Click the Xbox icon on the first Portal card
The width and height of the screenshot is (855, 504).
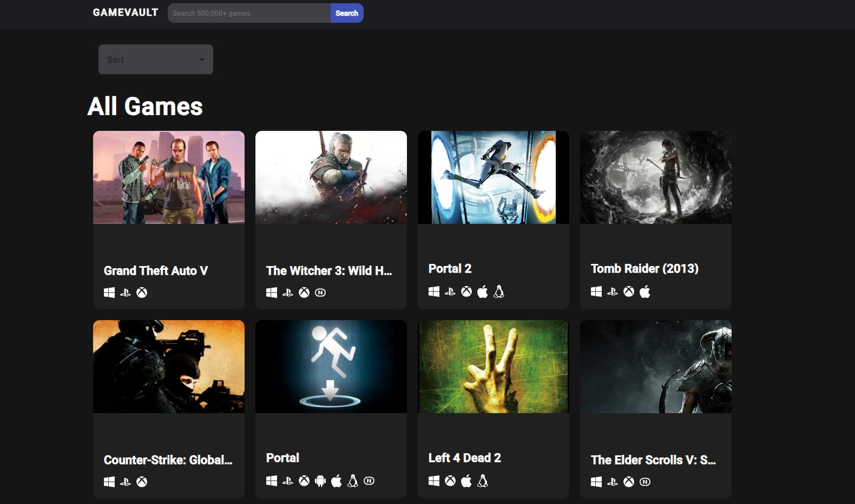click(x=304, y=481)
